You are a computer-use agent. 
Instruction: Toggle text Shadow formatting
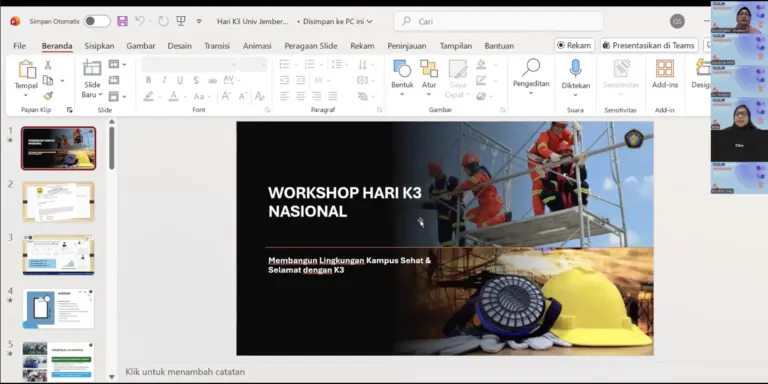click(x=196, y=80)
